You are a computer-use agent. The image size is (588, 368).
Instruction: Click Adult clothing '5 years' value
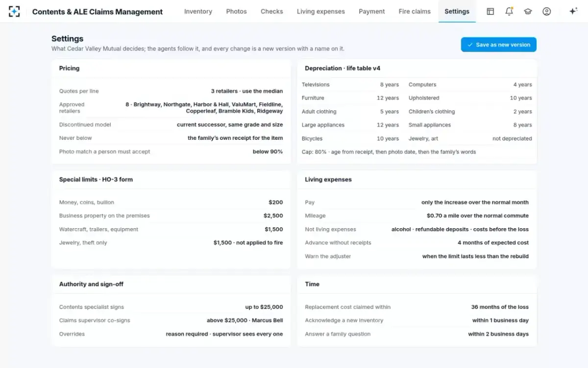click(x=390, y=112)
